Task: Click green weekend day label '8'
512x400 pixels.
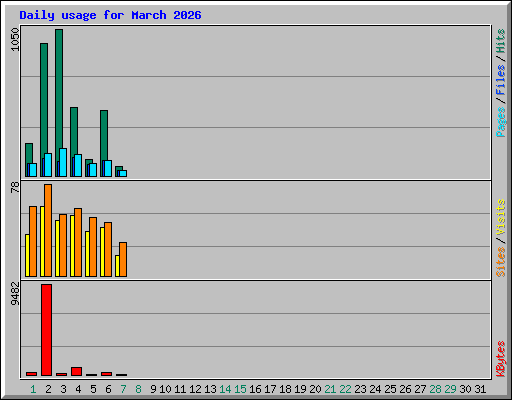Action: [138, 389]
